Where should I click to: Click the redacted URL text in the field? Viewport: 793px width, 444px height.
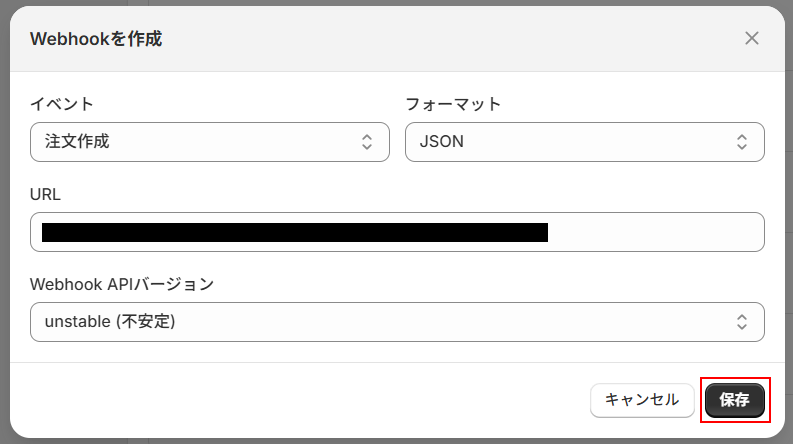point(295,233)
